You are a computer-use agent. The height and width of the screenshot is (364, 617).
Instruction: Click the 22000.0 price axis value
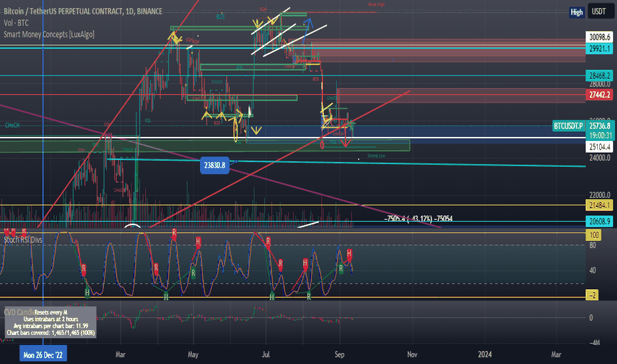[x=599, y=195]
